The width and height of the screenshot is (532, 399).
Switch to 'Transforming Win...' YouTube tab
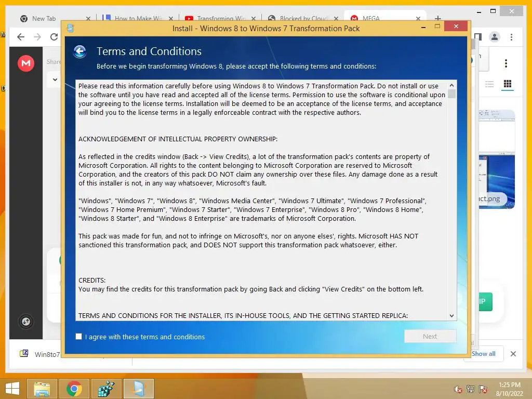point(221,18)
